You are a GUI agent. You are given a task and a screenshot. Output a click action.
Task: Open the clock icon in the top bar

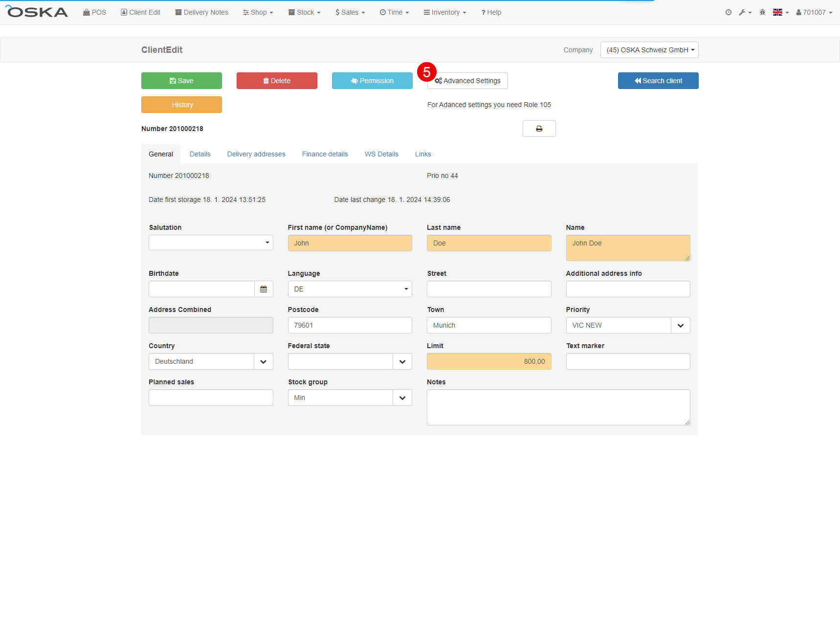click(729, 12)
